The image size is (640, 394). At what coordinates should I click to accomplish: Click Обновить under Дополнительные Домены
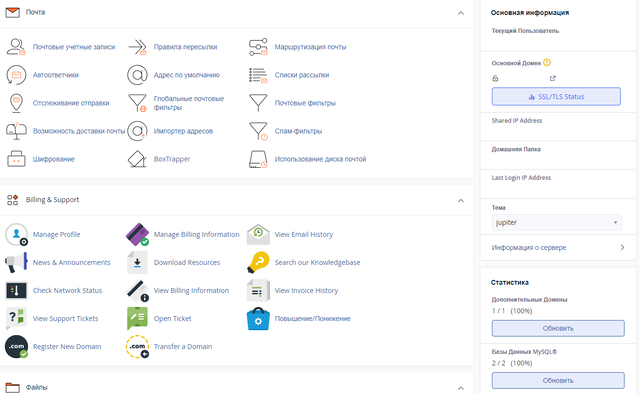tap(558, 328)
